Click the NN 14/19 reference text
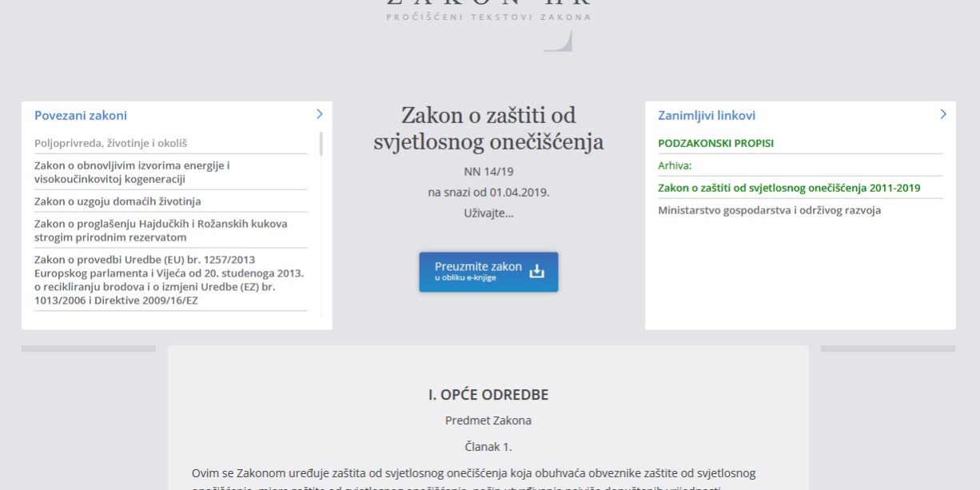The height and width of the screenshot is (490, 980). [x=488, y=169]
